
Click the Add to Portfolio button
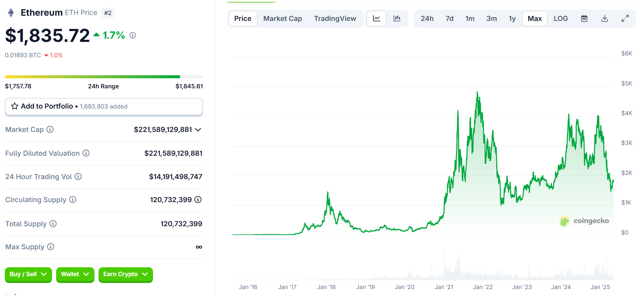point(104,106)
